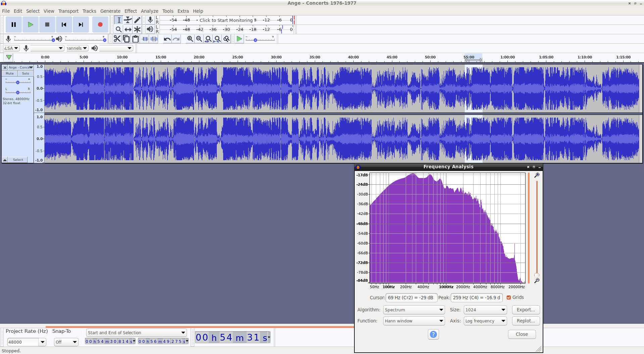Zoom in on the frequency plot
Screen dimensions: 644x354
point(537,175)
